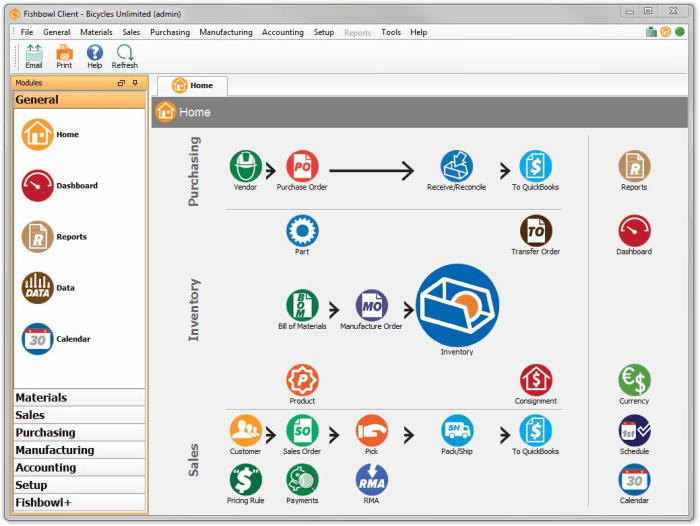Click the large Inventory icon
The height and width of the screenshot is (526, 700).
(x=457, y=306)
